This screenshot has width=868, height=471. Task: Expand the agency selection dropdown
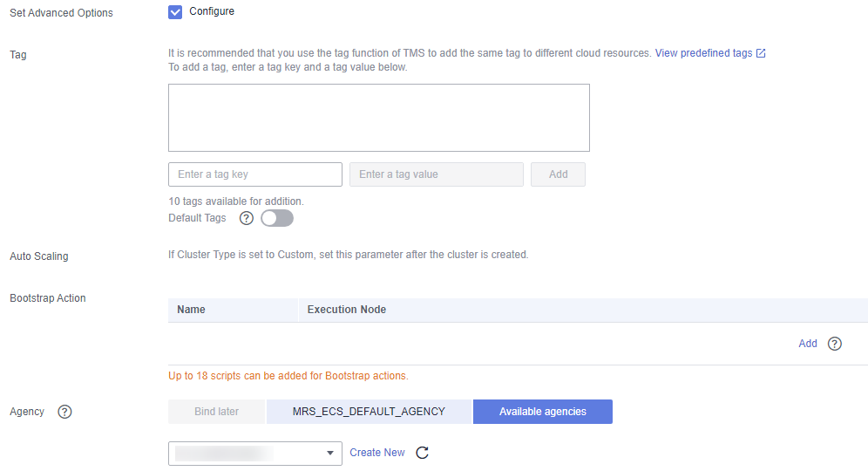point(255,454)
